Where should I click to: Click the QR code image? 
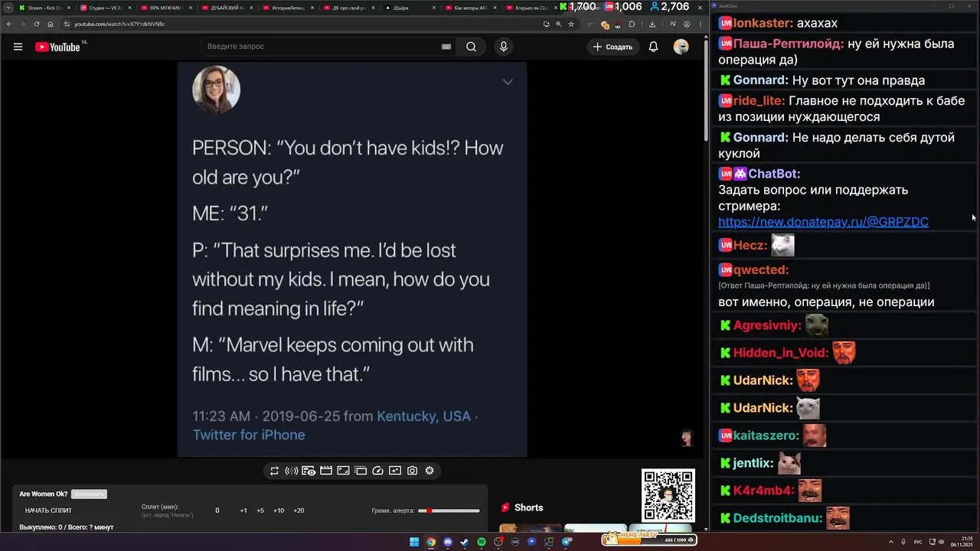click(x=668, y=496)
